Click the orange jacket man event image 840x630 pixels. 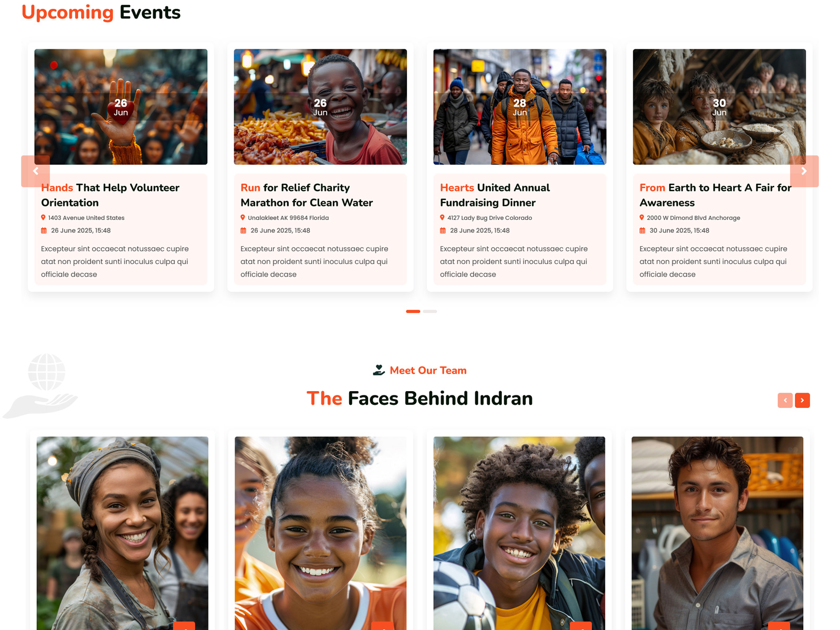click(x=520, y=107)
